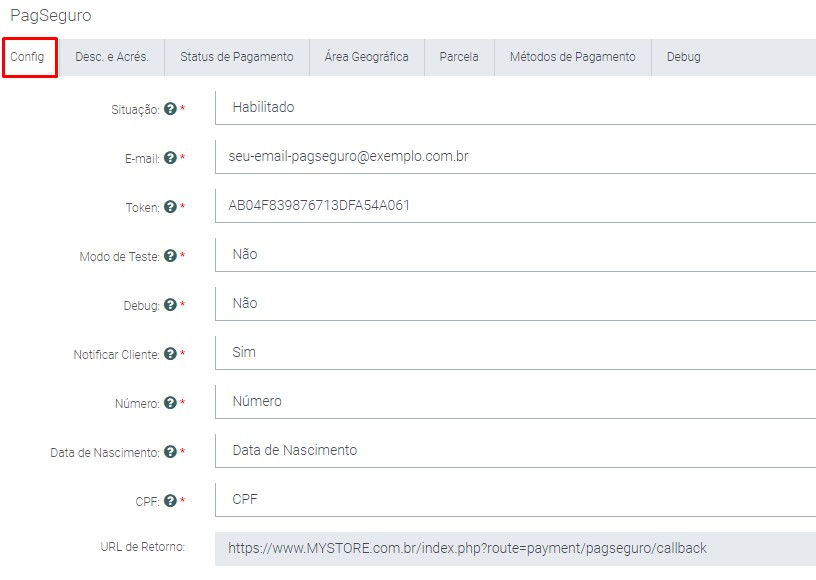
Task: Open the Número field selector
Action: [515, 401]
